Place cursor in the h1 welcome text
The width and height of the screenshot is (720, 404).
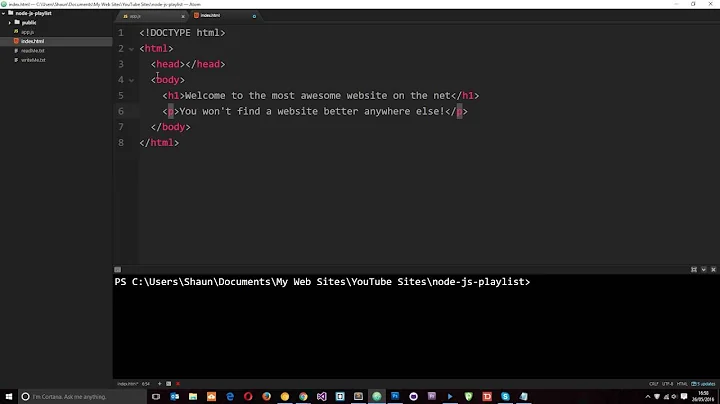coord(318,95)
